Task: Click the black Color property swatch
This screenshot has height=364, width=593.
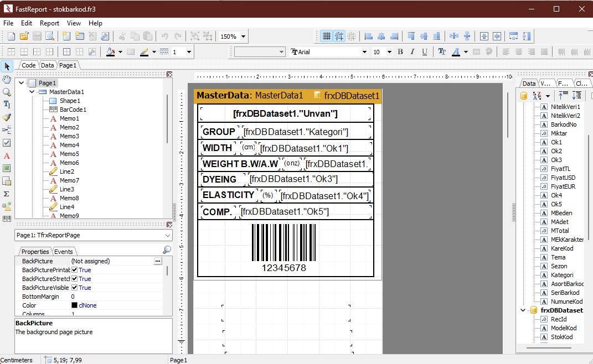Action: click(74, 305)
